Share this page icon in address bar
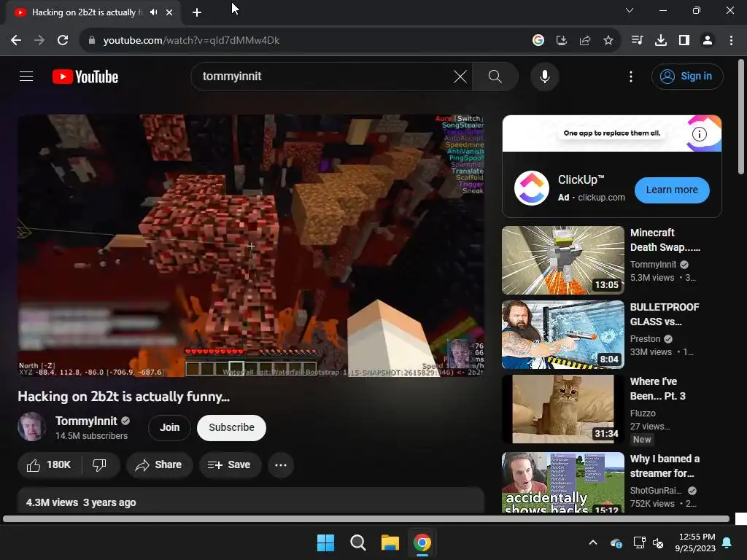The image size is (747, 560). click(585, 41)
